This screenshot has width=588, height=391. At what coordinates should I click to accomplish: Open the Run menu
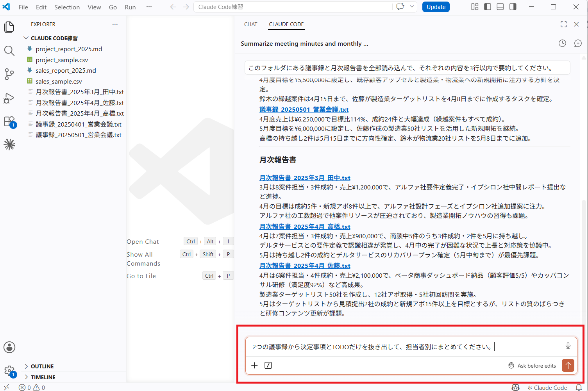(130, 7)
